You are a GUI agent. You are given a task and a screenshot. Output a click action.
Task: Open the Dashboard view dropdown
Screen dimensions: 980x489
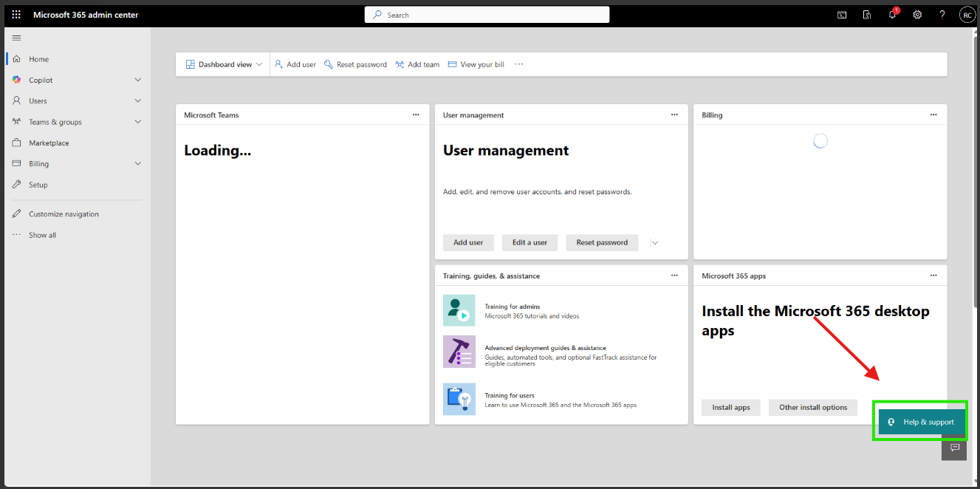(224, 64)
